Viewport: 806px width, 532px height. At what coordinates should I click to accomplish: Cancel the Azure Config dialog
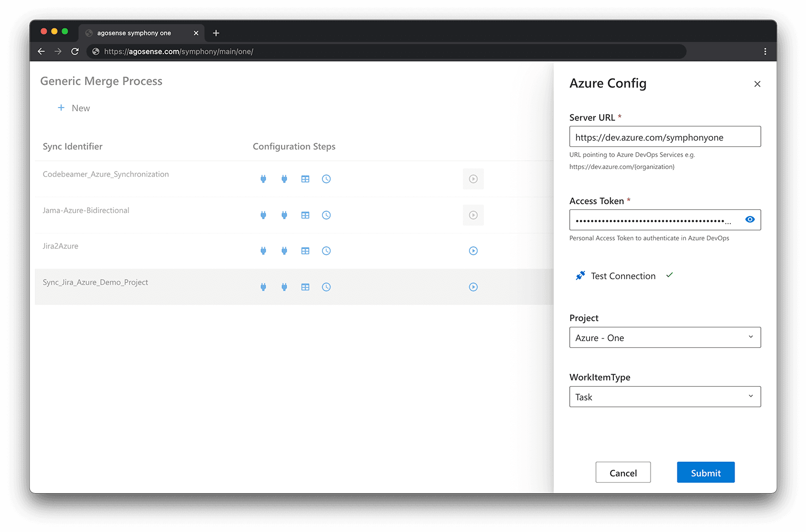pyautogui.click(x=623, y=472)
